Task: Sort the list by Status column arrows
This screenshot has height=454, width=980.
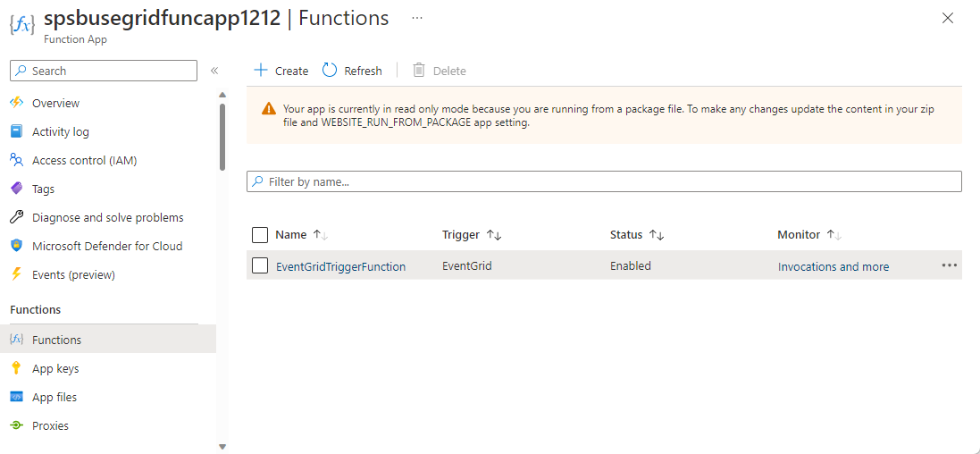Action: coord(657,235)
